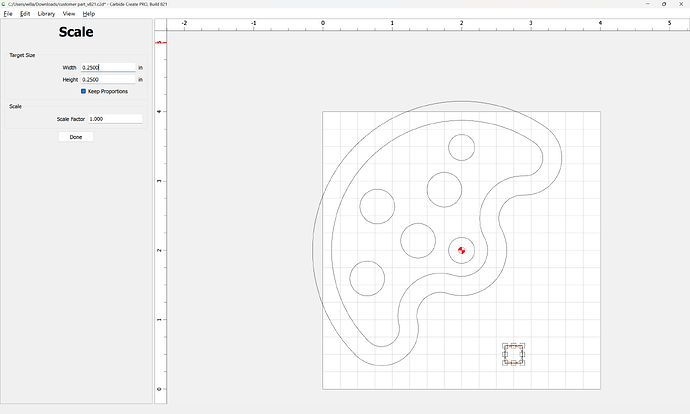The height and width of the screenshot is (414, 690).
Task: Select the topmost small circle in the palette
Action: click(461, 147)
